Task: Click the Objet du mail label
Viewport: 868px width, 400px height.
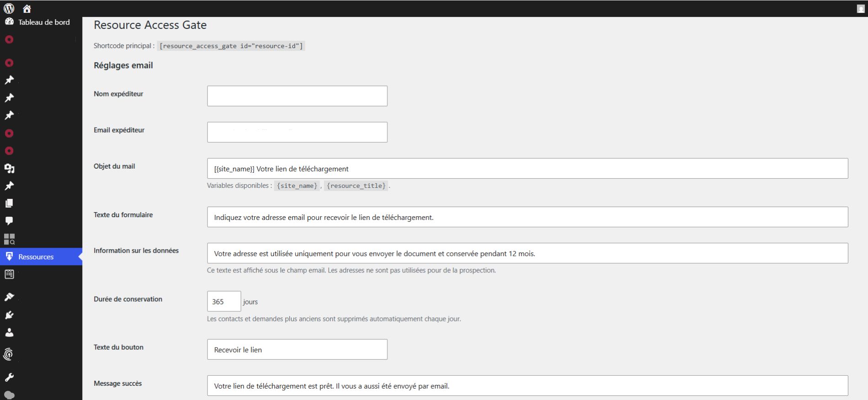Action: click(x=114, y=166)
